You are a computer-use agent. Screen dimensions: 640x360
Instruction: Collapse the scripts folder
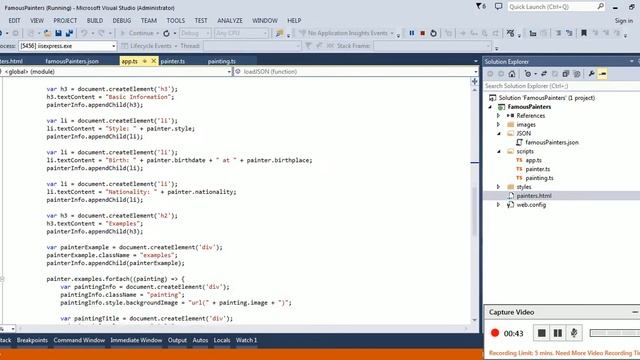pyautogui.click(x=499, y=151)
